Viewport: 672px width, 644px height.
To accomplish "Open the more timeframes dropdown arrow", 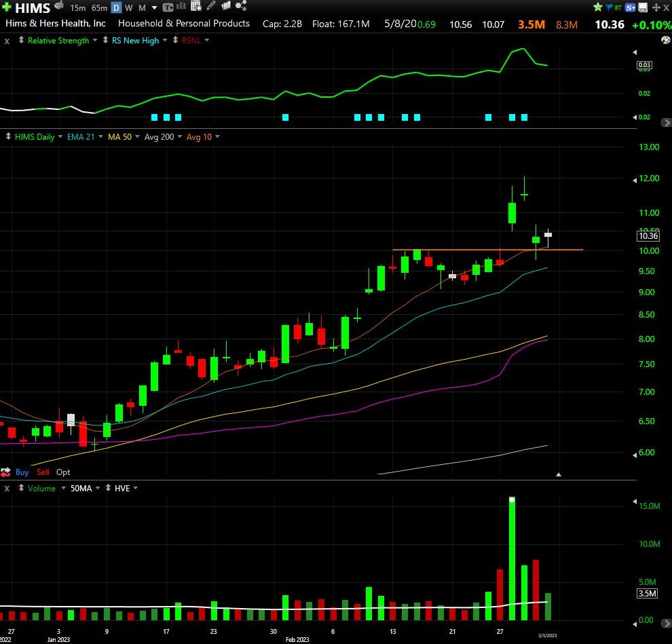I will (155, 7).
